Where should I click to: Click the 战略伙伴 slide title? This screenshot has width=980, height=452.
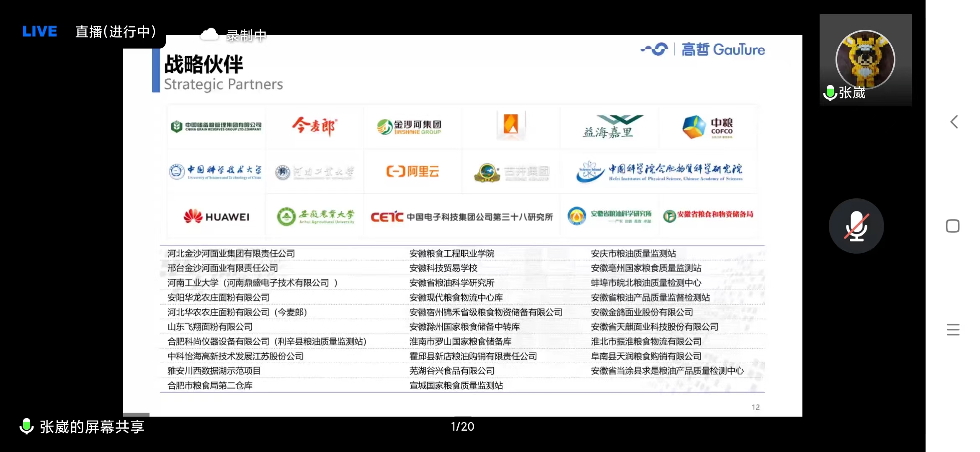(x=204, y=64)
